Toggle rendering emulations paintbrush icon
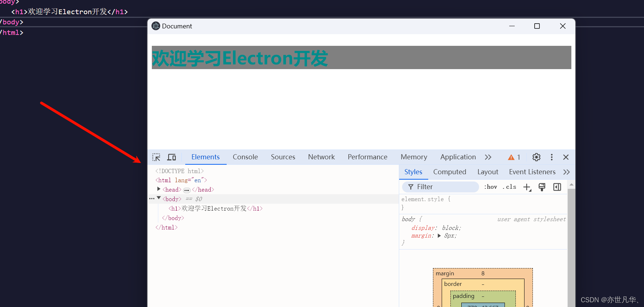The width and height of the screenshot is (644, 307). pos(542,187)
